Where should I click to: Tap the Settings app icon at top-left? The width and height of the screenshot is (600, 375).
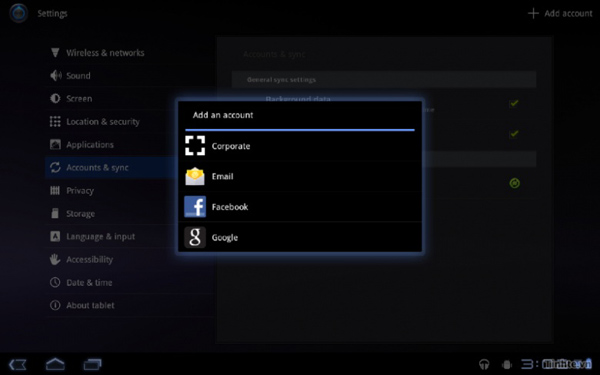click(x=19, y=13)
